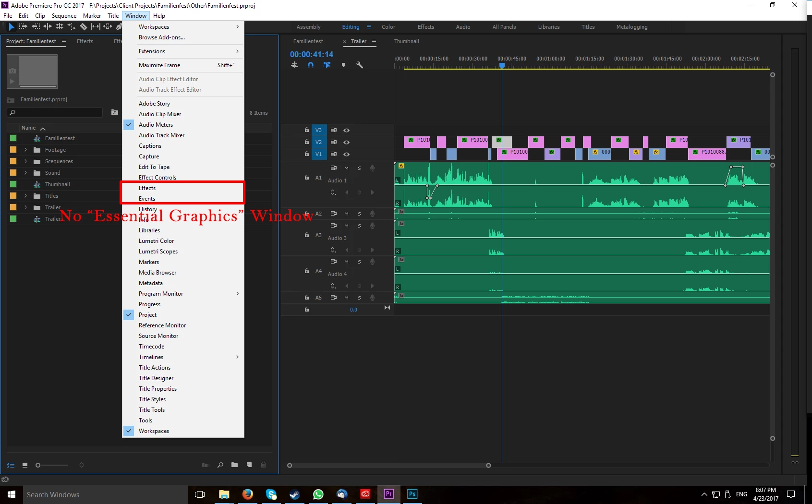The height and width of the screenshot is (504, 812).
Task: Choose Effect Controls from Window menu
Action: (x=183, y=178)
